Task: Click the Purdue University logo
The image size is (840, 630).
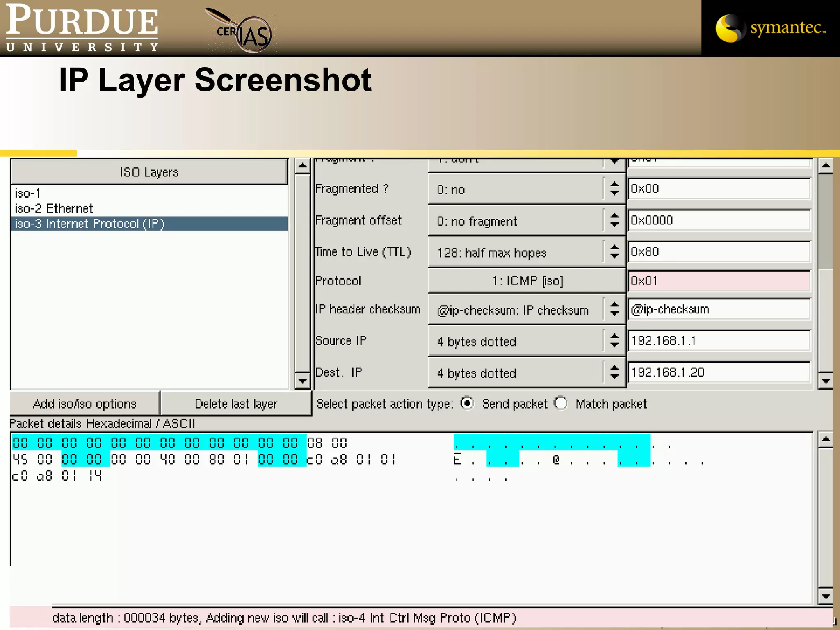Action: coord(82,27)
